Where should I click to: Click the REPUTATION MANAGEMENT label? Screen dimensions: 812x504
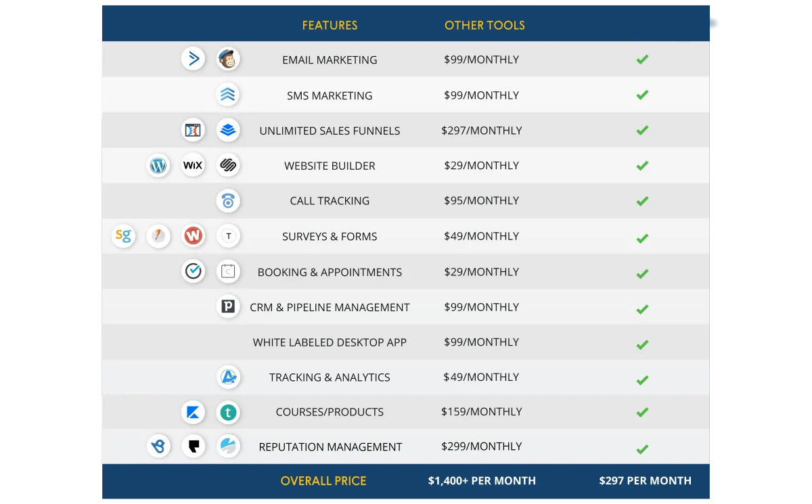coord(330,446)
